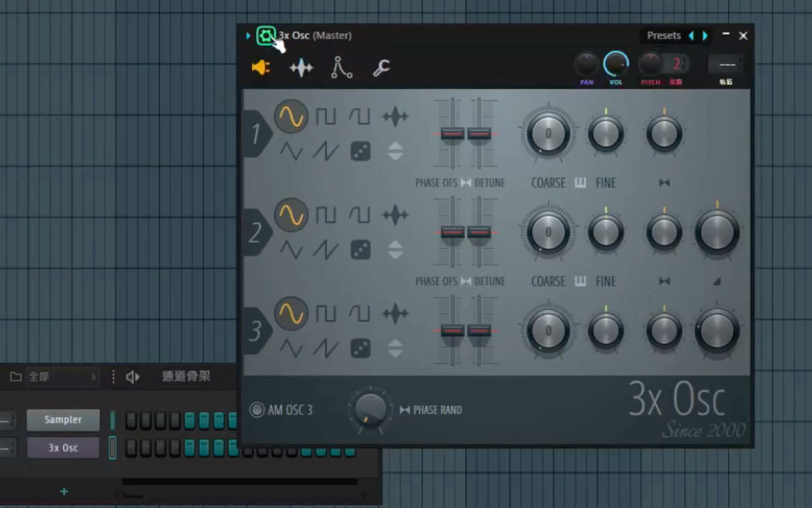812x508 pixels.
Task: Adjust the channel PITCH knob
Action: pos(651,64)
